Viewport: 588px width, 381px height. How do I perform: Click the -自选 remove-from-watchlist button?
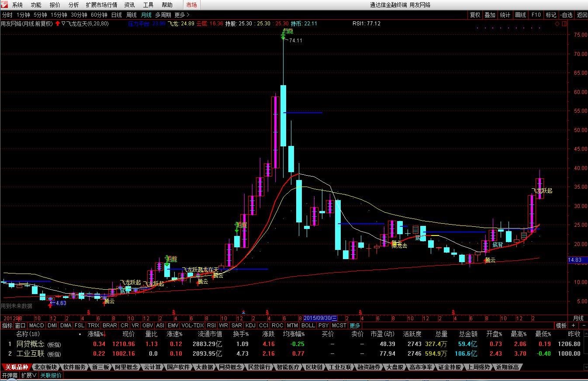pyautogui.click(x=567, y=15)
